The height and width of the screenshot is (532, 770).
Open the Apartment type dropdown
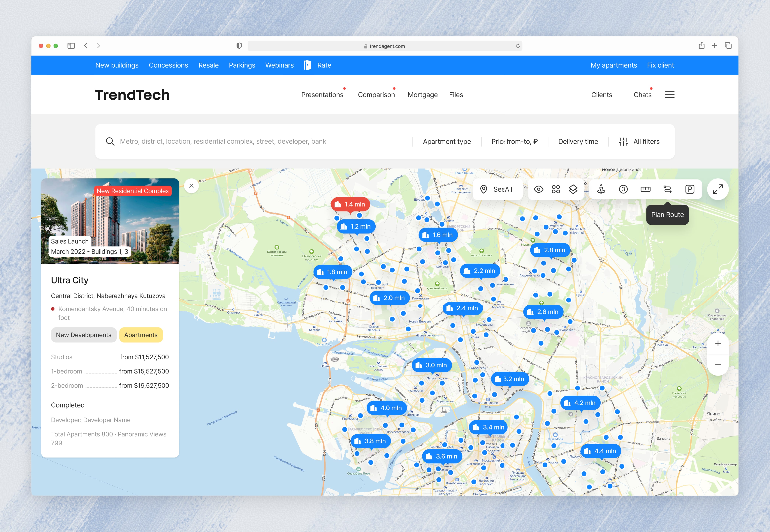pyautogui.click(x=447, y=141)
